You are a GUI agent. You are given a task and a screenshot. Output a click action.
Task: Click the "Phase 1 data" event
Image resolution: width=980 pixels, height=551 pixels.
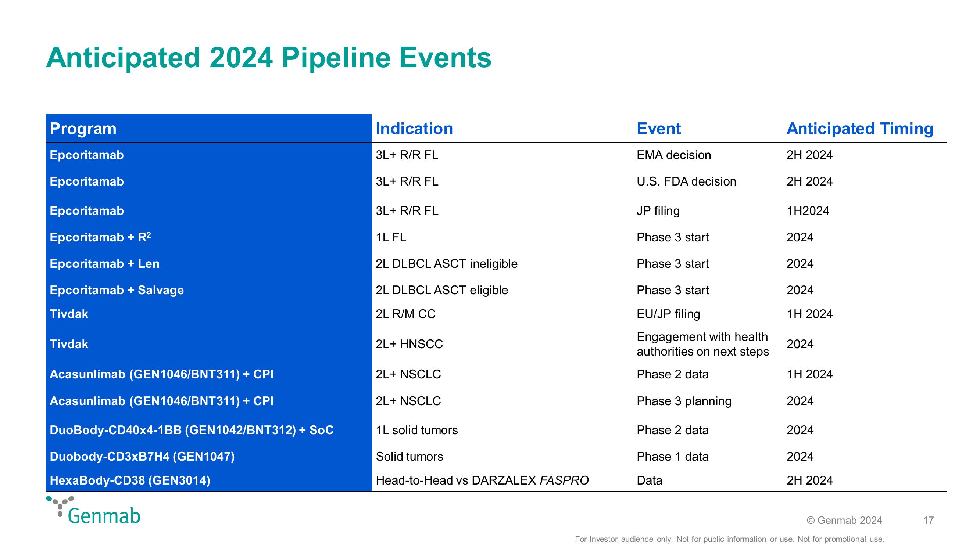click(673, 457)
